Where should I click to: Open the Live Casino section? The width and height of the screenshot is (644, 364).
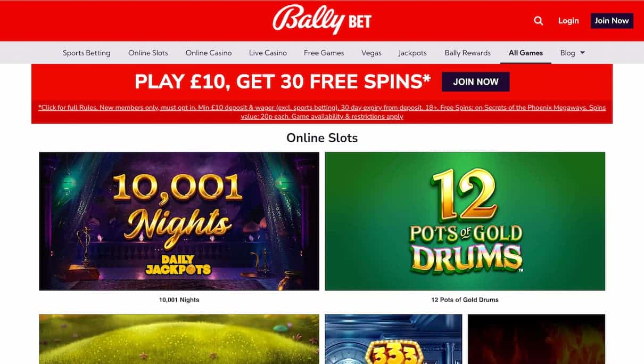tap(268, 53)
